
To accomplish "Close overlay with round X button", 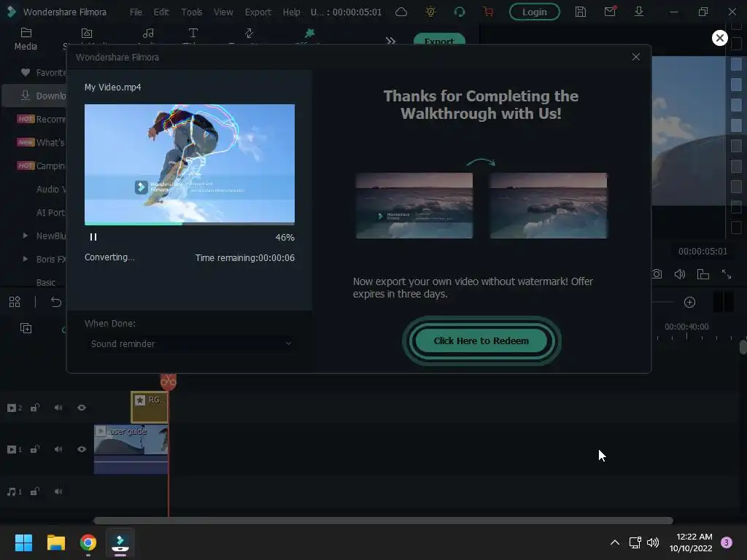I will (720, 38).
